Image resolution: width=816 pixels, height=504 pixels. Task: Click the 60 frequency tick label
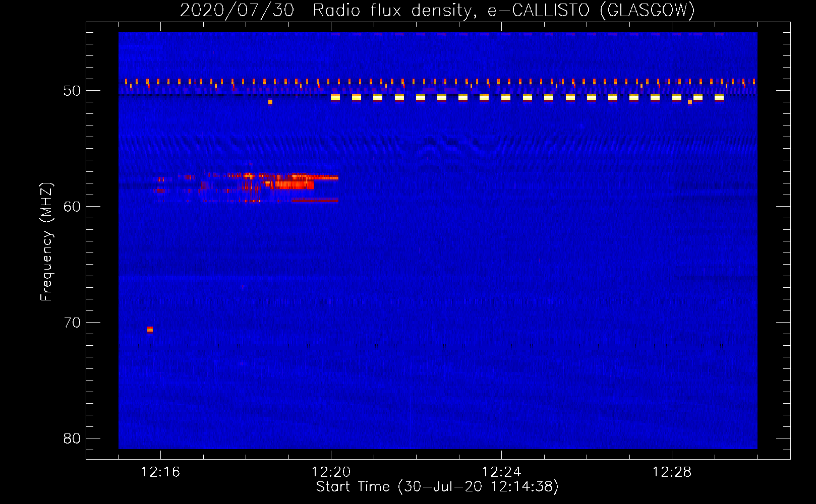pyautogui.click(x=72, y=207)
